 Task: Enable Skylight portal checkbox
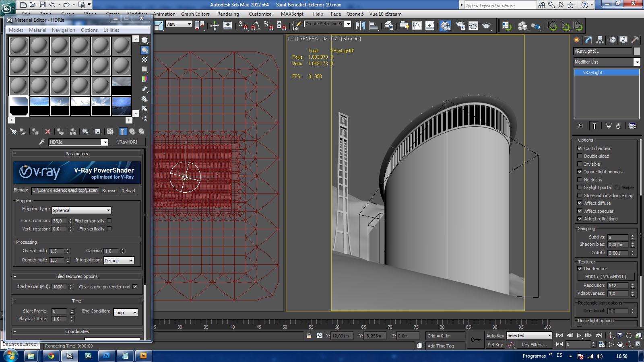click(x=580, y=187)
